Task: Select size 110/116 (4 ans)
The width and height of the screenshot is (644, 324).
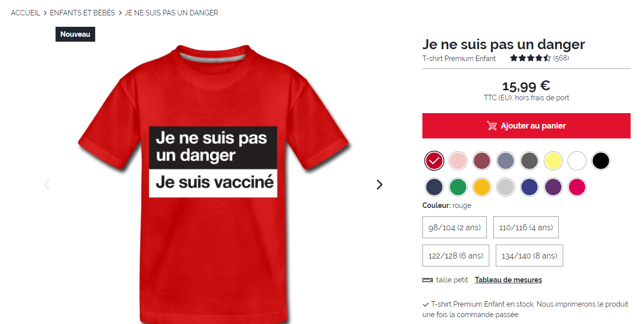Action: click(526, 227)
